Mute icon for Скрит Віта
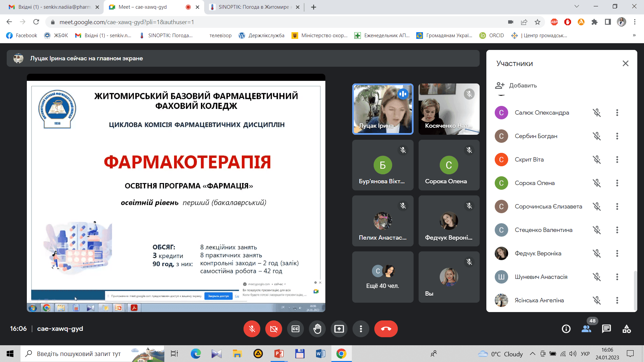Viewport: 644px width, 362px height. pyautogui.click(x=597, y=160)
